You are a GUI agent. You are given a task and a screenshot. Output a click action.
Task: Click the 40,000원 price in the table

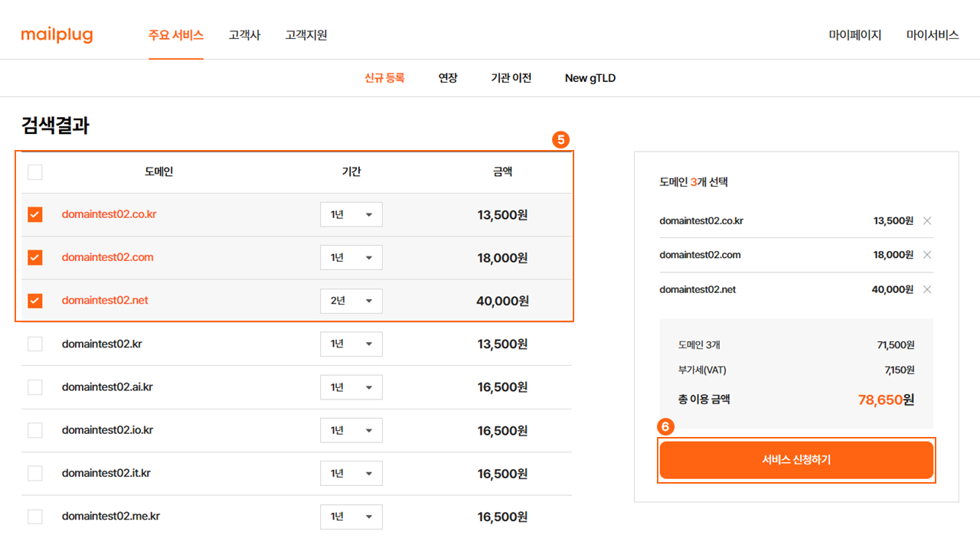[502, 301]
